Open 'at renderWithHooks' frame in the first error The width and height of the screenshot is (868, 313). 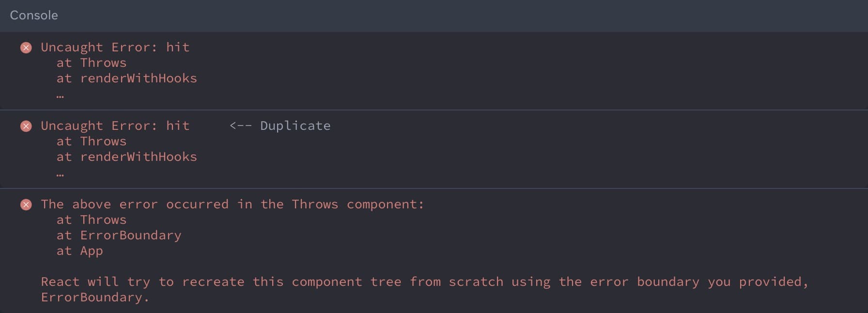pyautogui.click(x=127, y=78)
